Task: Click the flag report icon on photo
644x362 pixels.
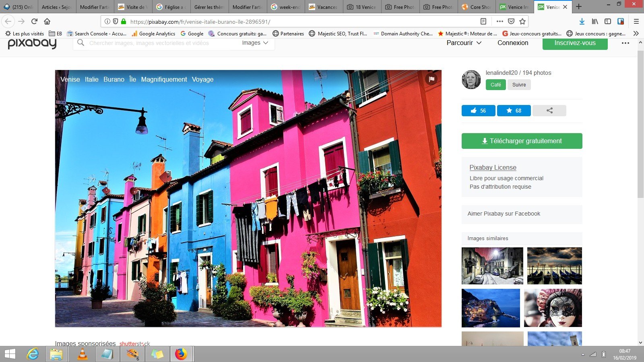Action: [x=431, y=79]
